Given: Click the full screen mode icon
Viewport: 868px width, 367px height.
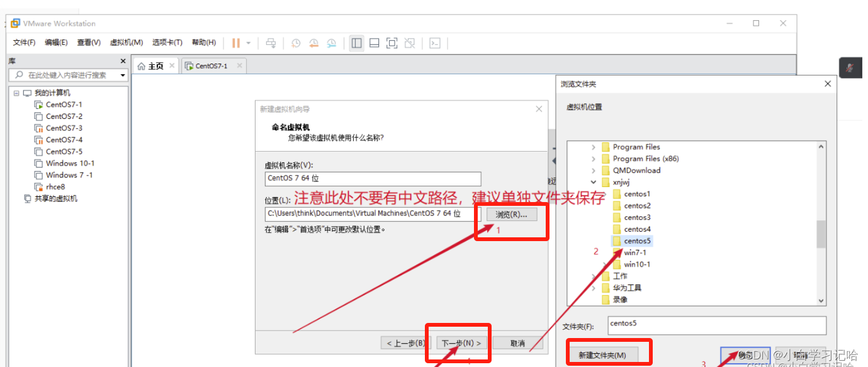Looking at the screenshot, I should [x=392, y=43].
